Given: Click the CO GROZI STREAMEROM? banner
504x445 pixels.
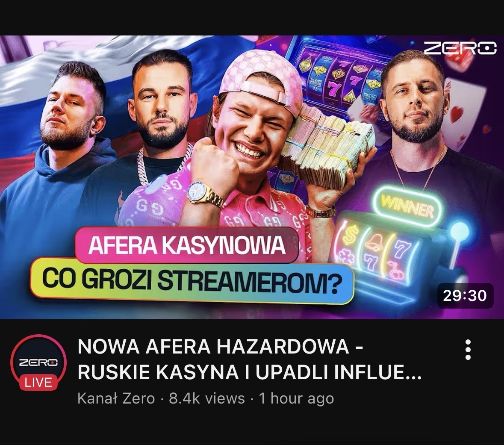Looking at the screenshot, I should [192, 281].
